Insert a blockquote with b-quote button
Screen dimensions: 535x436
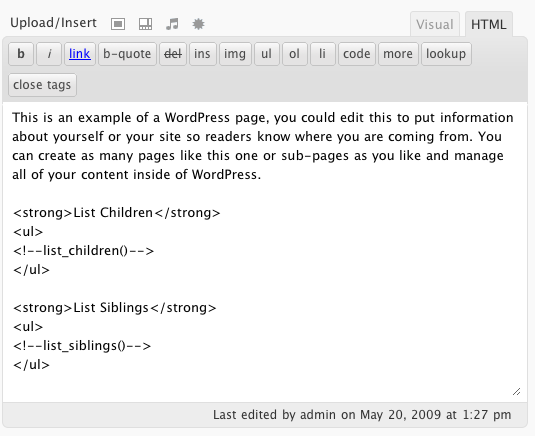[127, 54]
